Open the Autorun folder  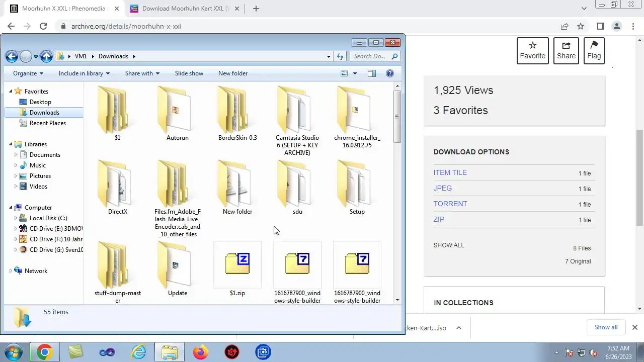(x=177, y=113)
